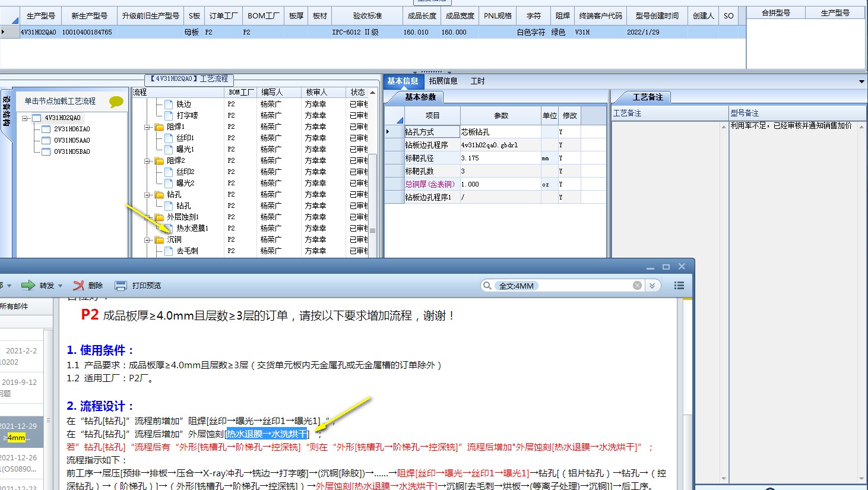This screenshot has height=490, width=868.
Task: Click the search magnifier icon in mail window
Action: [x=487, y=286]
